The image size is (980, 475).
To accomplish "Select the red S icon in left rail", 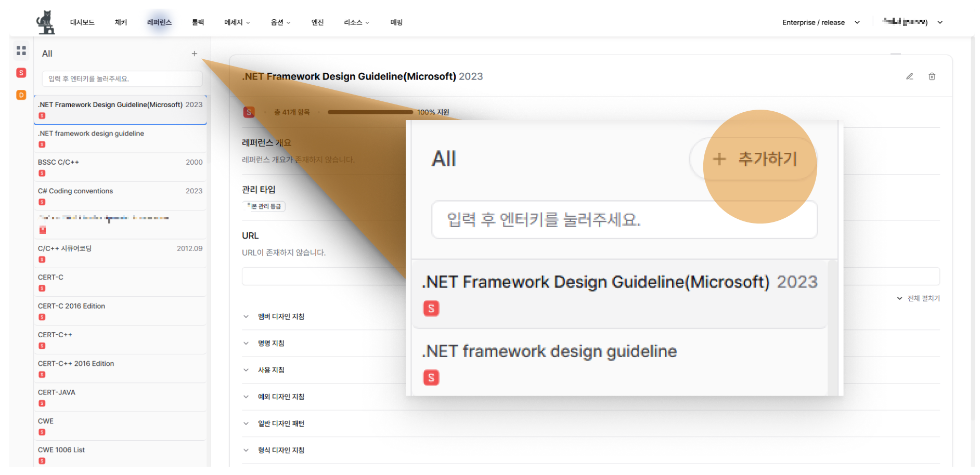I will click(21, 73).
